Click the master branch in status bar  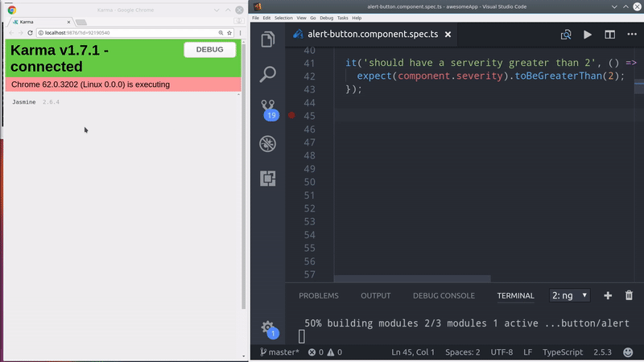point(279,352)
